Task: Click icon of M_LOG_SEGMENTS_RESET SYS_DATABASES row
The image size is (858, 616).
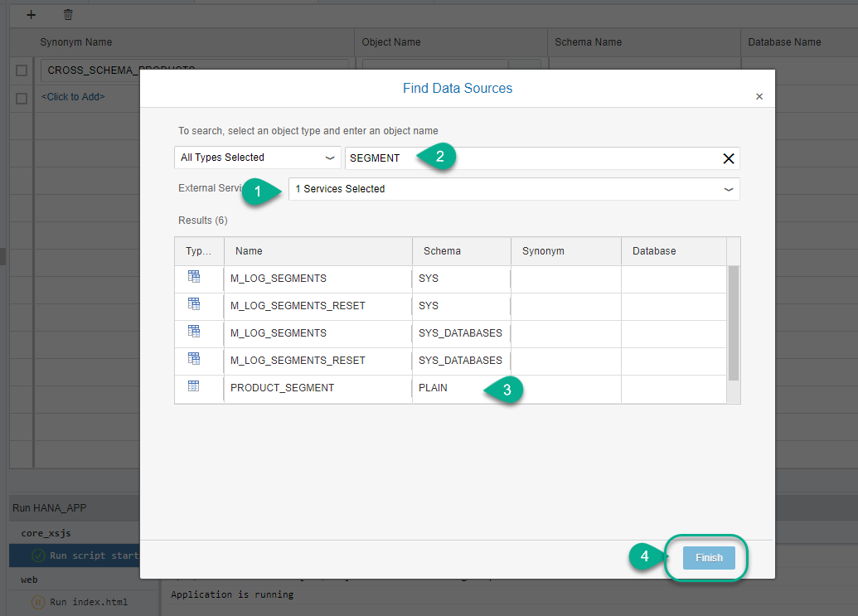Action: (x=194, y=358)
